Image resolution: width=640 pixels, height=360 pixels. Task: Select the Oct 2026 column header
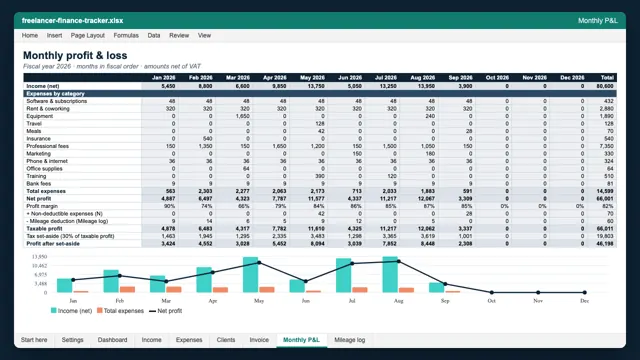[x=497, y=78]
